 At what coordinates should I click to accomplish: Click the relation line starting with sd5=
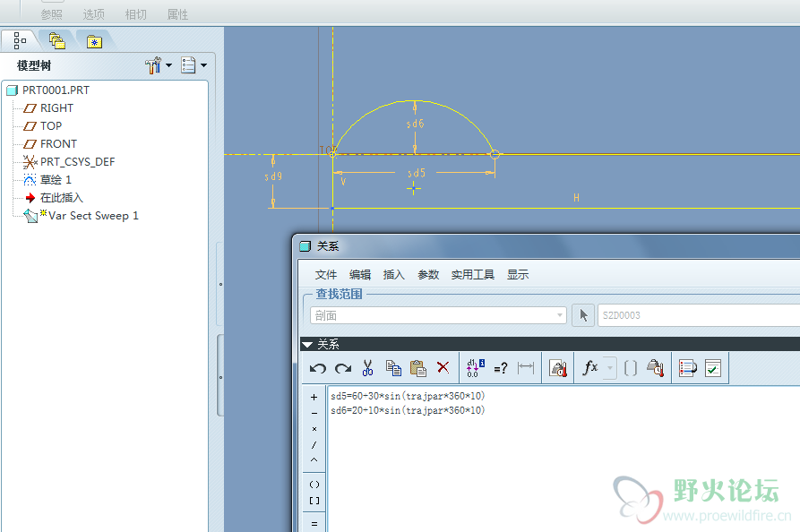coord(408,396)
